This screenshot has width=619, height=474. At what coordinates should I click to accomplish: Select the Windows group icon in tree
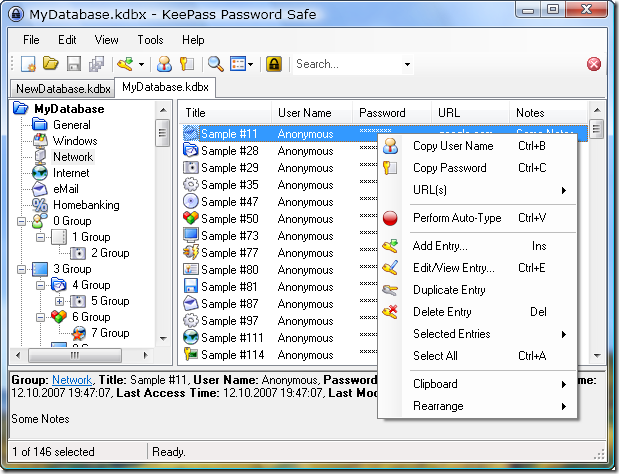point(40,141)
